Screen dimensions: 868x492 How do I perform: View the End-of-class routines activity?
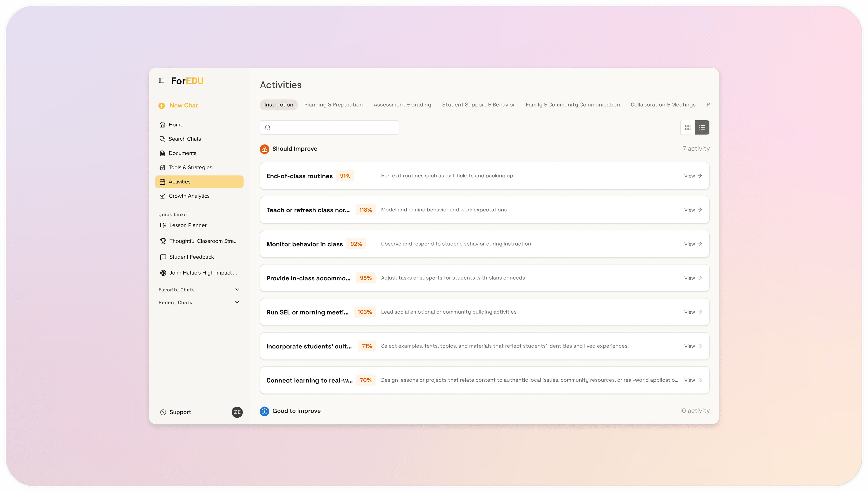tap(692, 176)
